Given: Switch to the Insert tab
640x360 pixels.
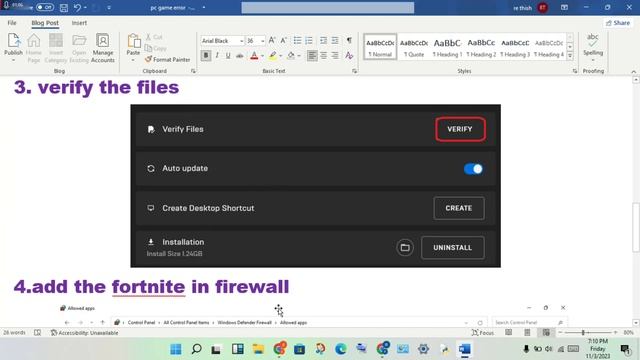Looking at the screenshot, I should 79,23.
